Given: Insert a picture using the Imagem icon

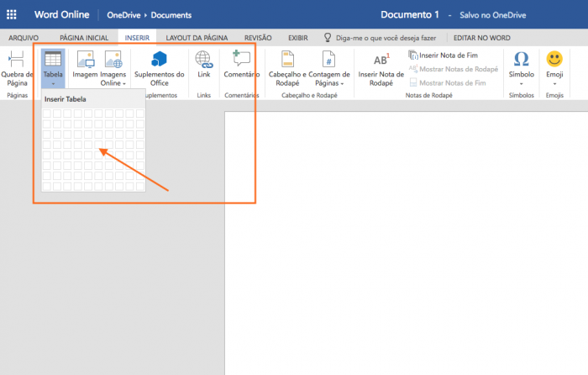Looking at the screenshot, I should (x=85, y=60).
